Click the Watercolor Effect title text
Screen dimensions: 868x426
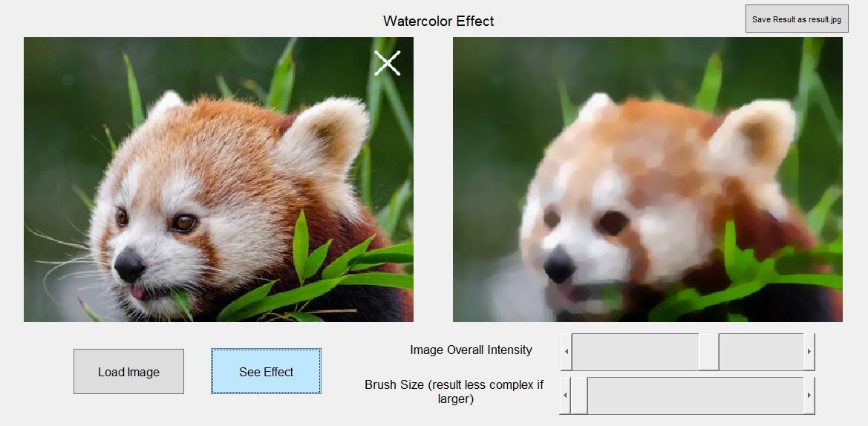click(438, 21)
